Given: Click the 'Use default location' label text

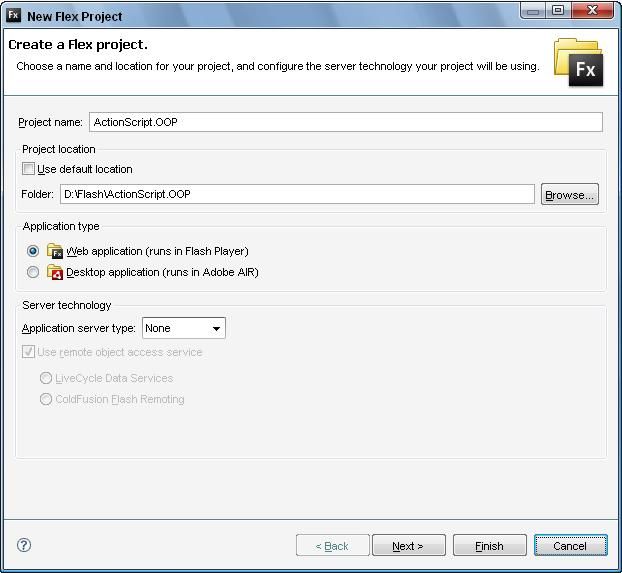Looking at the screenshot, I should pyautogui.click(x=85, y=169).
